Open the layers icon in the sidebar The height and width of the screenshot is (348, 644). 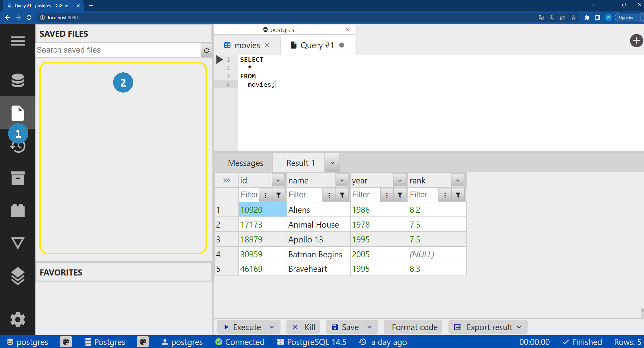(18, 276)
